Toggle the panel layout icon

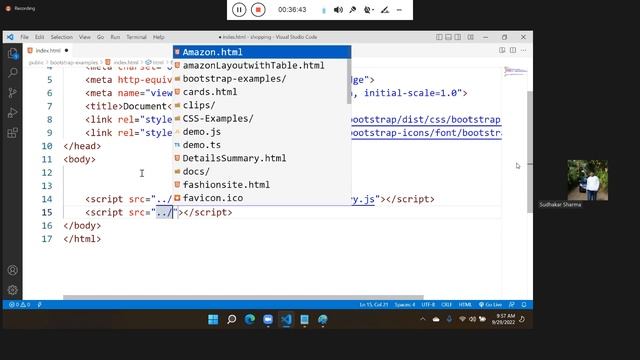point(449,37)
